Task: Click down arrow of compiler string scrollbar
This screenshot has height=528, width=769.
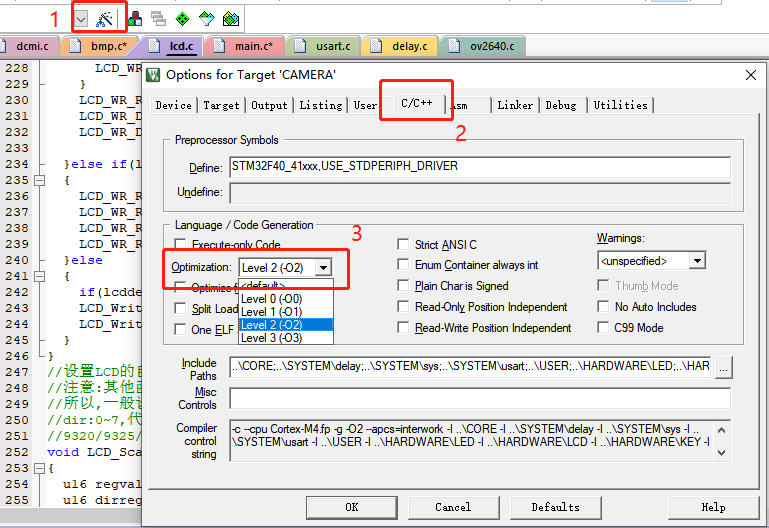Action: coord(721,453)
